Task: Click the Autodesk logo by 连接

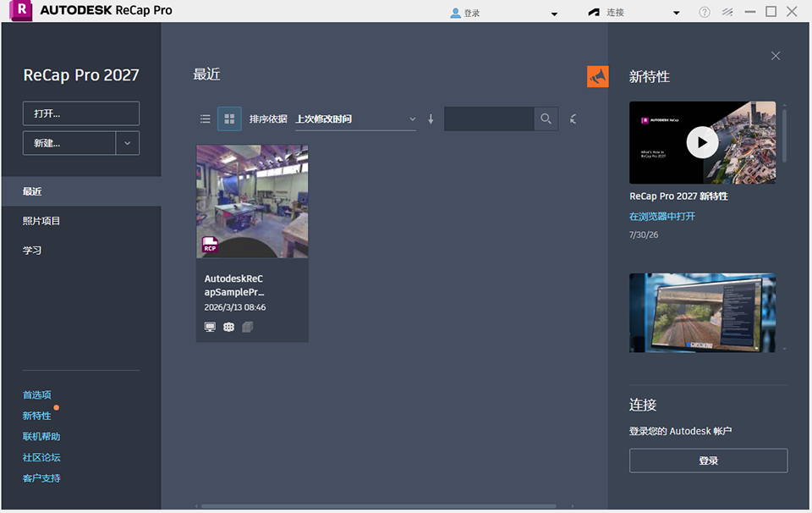Action: coord(594,13)
